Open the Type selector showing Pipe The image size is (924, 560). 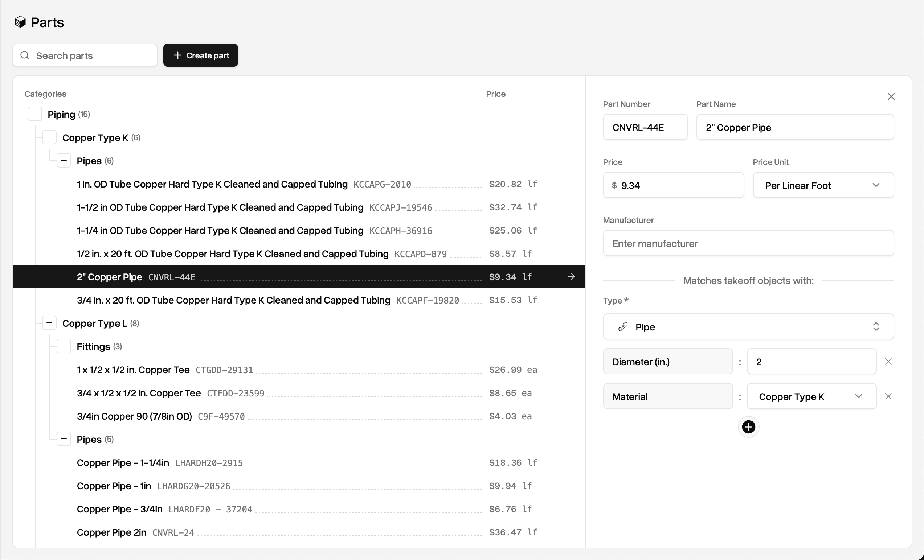(x=748, y=326)
